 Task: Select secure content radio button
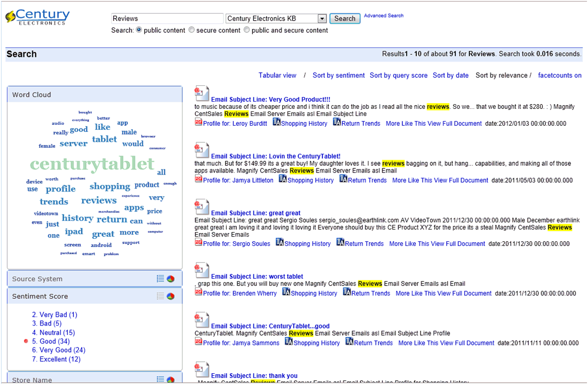tap(192, 30)
